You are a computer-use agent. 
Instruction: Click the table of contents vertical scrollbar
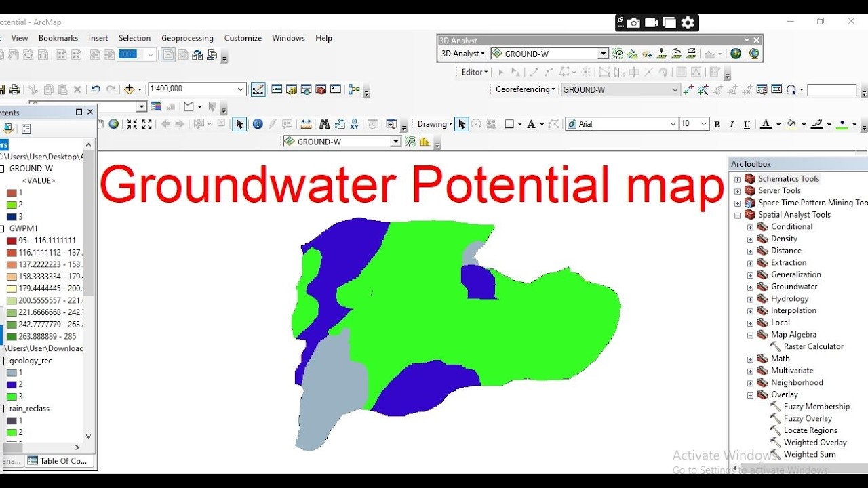(88, 290)
